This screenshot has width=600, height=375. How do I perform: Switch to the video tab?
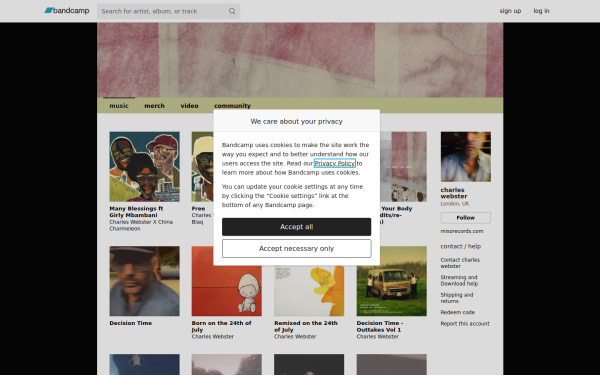point(189,106)
